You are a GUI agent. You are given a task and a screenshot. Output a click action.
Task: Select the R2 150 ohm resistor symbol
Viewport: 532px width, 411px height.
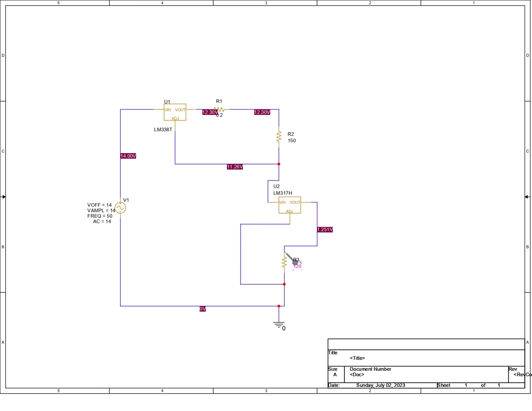click(x=279, y=137)
